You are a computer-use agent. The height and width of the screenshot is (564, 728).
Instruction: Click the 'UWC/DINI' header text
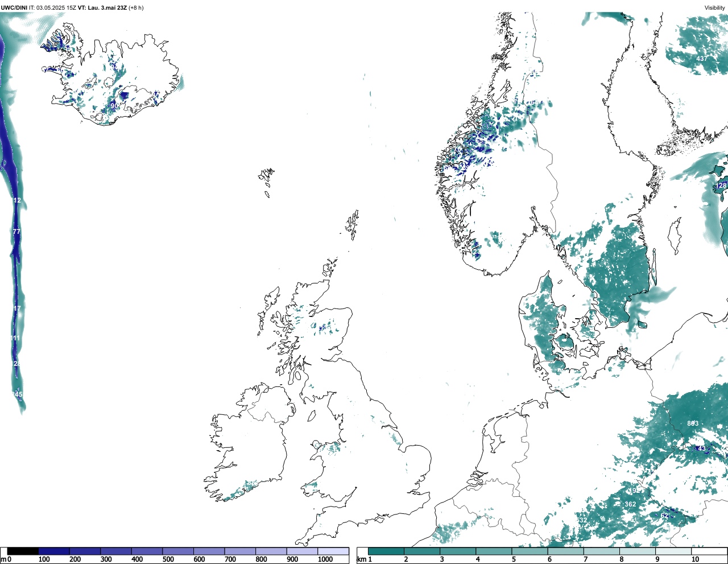coord(14,7)
